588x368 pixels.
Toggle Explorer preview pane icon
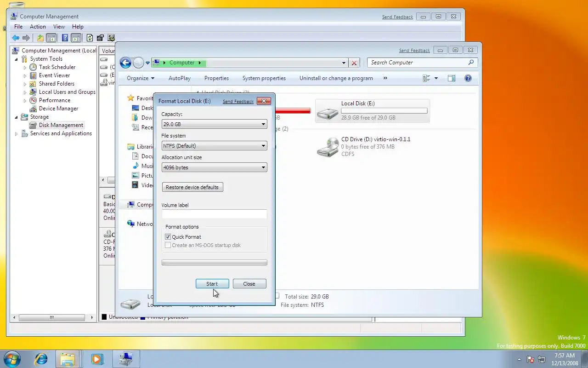coord(452,78)
